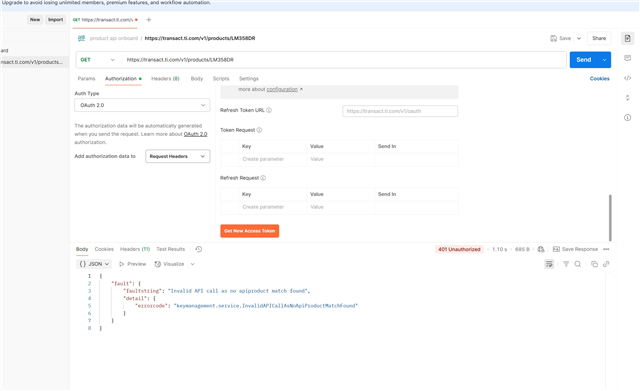
Task: Click the Share button
Action: pos(599,38)
